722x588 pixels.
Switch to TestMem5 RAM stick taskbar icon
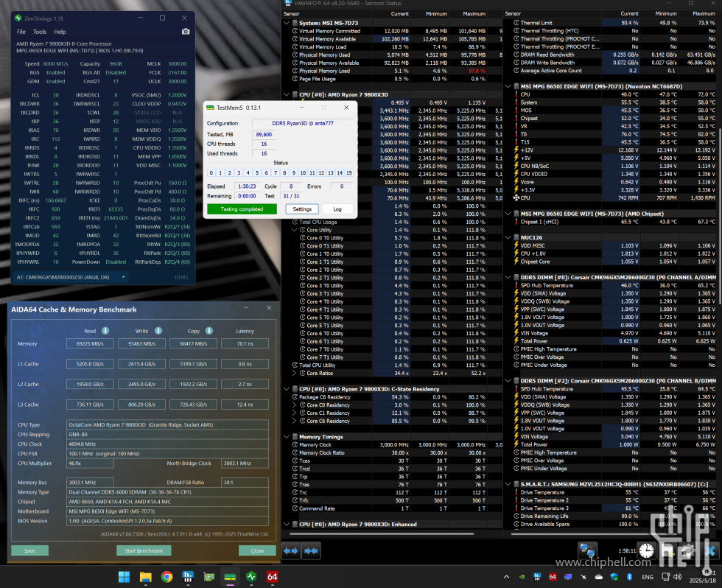(x=230, y=576)
